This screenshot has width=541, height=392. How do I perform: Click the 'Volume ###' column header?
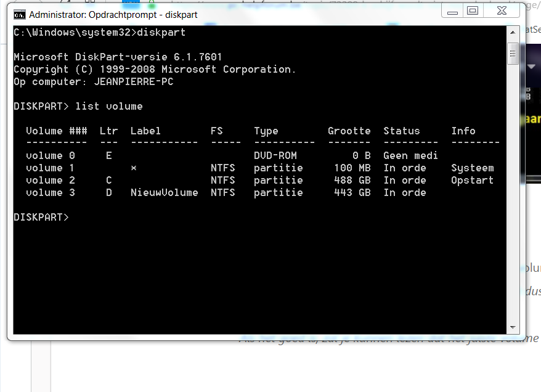[57, 131]
